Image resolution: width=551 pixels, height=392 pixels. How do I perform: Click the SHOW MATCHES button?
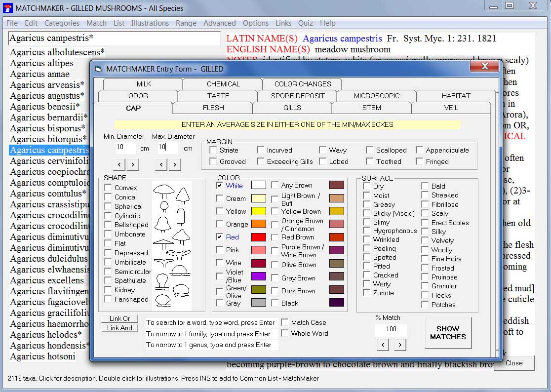coord(448,333)
